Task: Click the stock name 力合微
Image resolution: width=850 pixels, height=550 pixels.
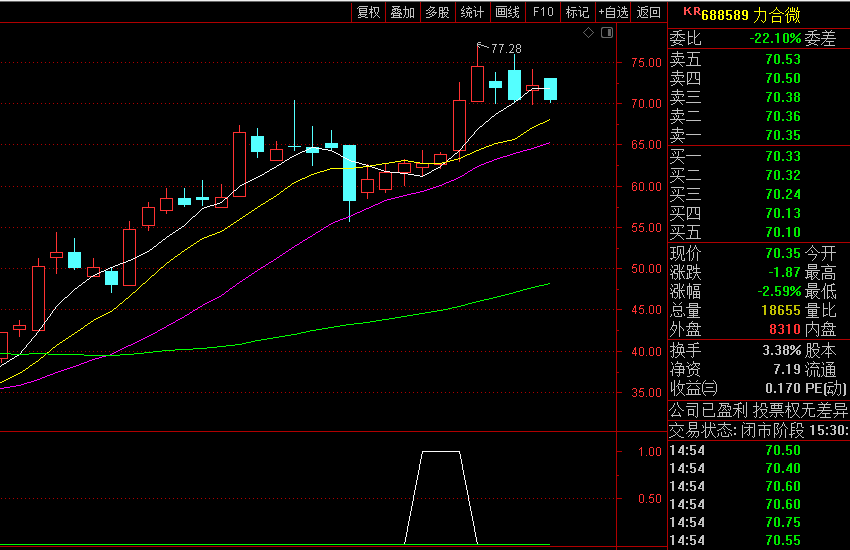Action: [776, 14]
